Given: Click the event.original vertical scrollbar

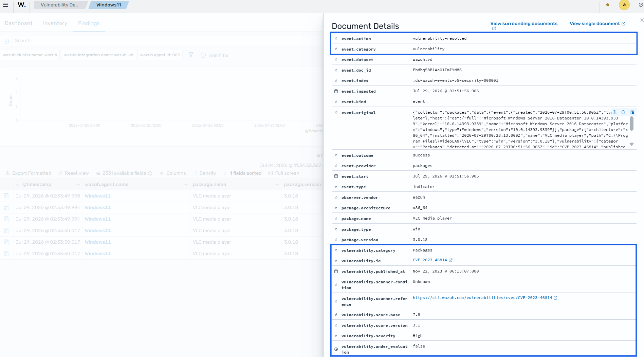Looking at the screenshot, I should tap(631, 124).
